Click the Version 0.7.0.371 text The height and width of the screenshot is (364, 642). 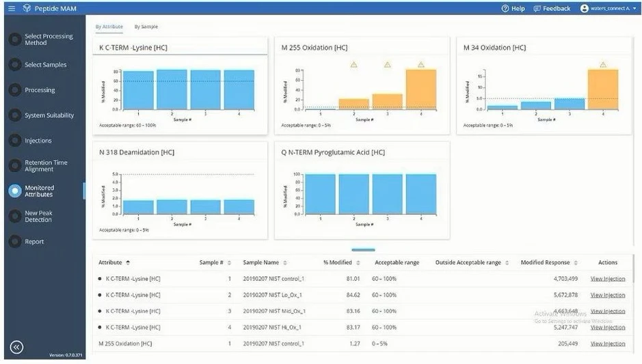click(x=66, y=355)
